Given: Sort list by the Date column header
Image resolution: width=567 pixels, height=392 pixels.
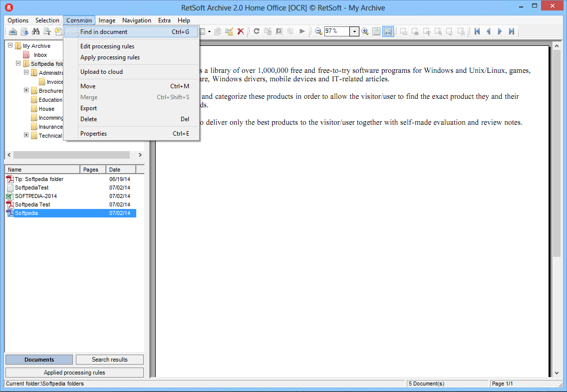Looking at the screenshot, I should coord(121,170).
